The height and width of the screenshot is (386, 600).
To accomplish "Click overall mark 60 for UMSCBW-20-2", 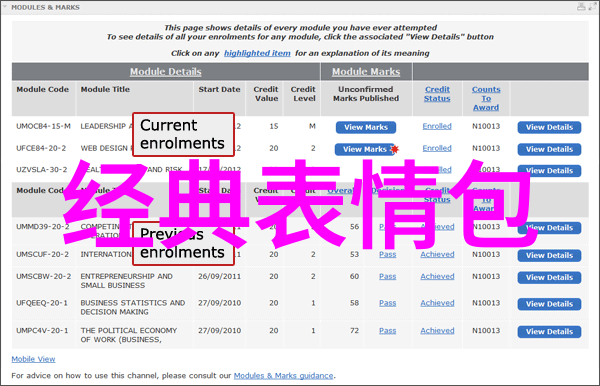I will [x=354, y=276].
